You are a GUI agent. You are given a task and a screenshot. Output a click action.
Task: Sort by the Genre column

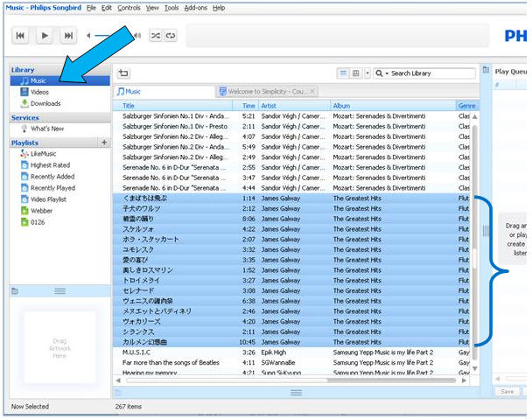point(467,106)
